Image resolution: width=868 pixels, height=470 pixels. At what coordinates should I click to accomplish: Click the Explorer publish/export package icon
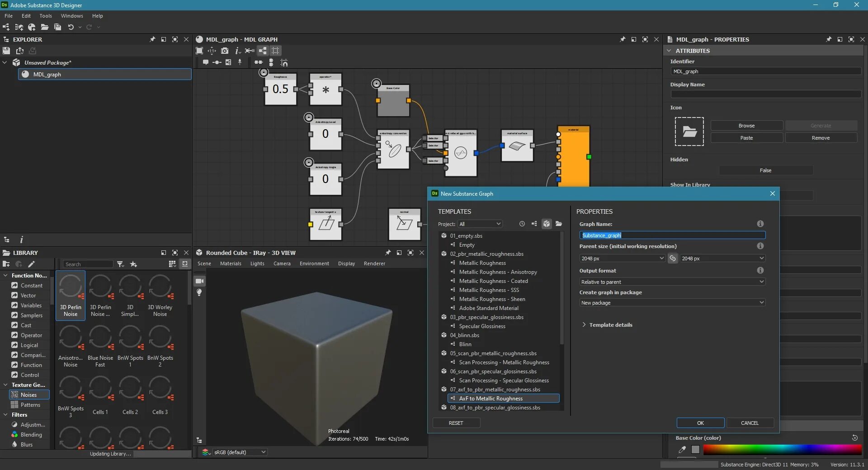pos(20,51)
